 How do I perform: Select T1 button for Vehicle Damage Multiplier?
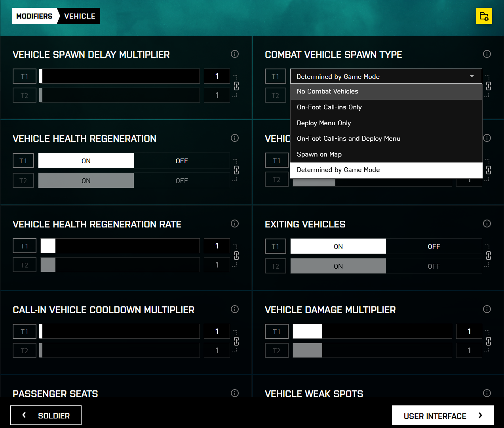pos(277,331)
